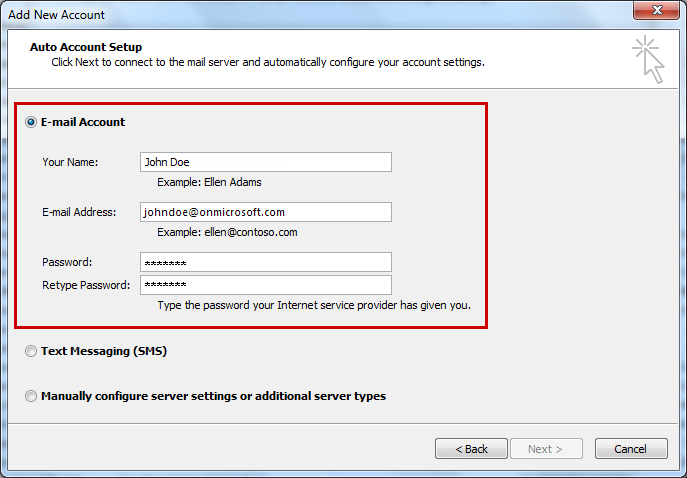This screenshot has width=687, height=478.
Task: Cancel the account setup
Action: (x=631, y=449)
